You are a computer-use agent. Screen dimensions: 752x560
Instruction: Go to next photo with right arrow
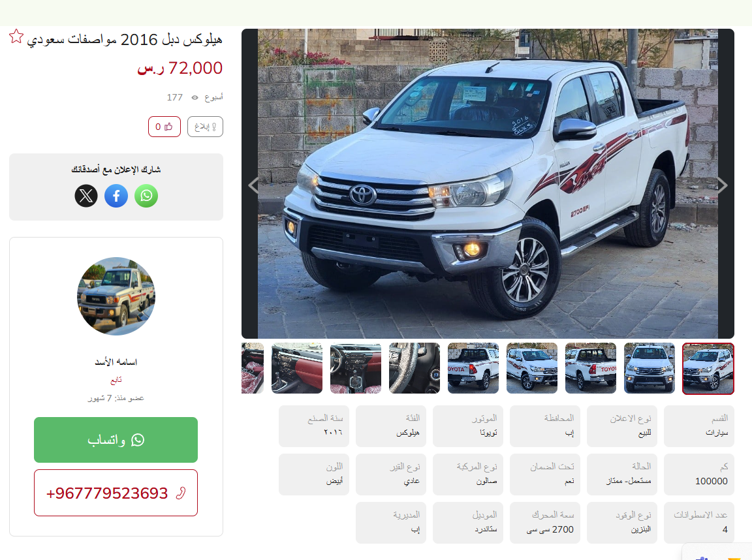pos(722,185)
